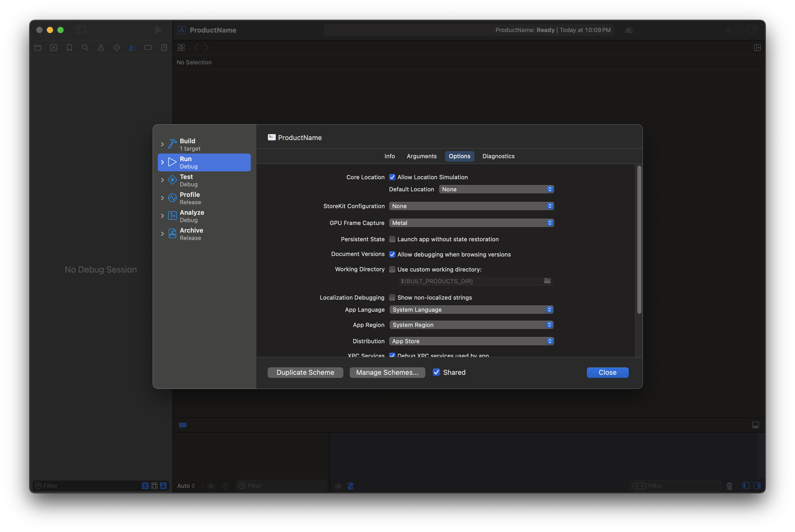Close the scheme editor dialog
The height and width of the screenshot is (532, 795).
(x=607, y=372)
